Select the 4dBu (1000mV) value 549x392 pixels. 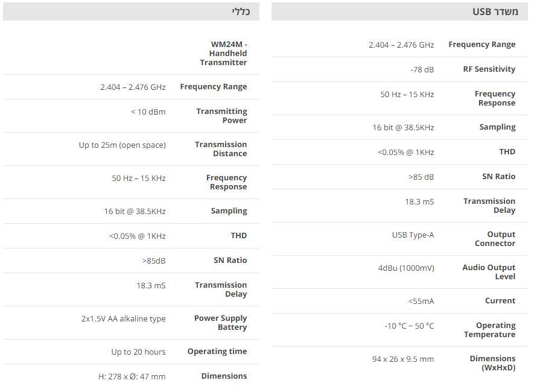[x=406, y=268]
